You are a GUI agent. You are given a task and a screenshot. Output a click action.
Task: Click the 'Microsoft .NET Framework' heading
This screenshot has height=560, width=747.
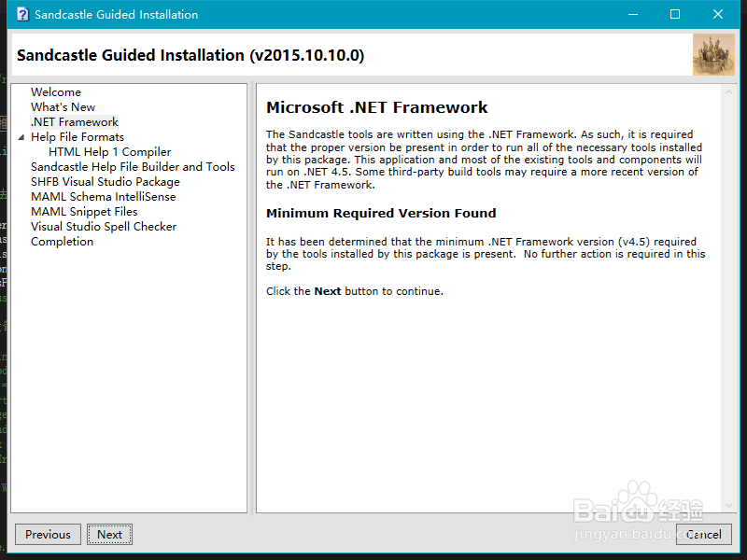[377, 107]
